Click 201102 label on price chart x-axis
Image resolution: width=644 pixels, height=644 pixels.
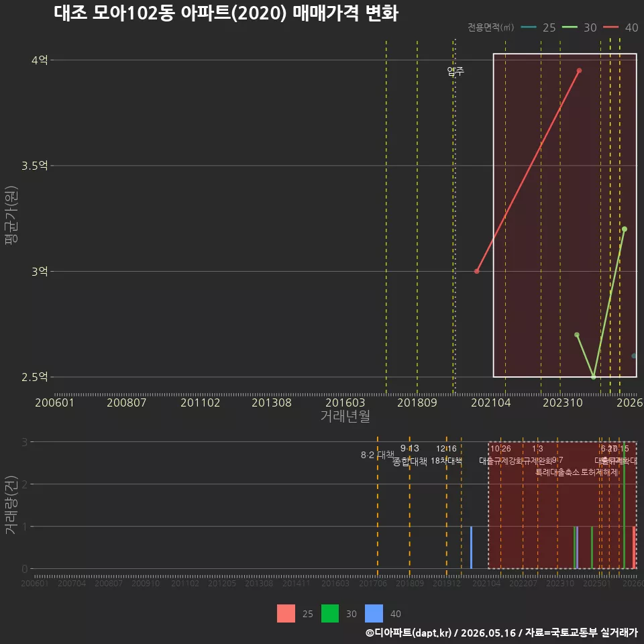coord(201,402)
